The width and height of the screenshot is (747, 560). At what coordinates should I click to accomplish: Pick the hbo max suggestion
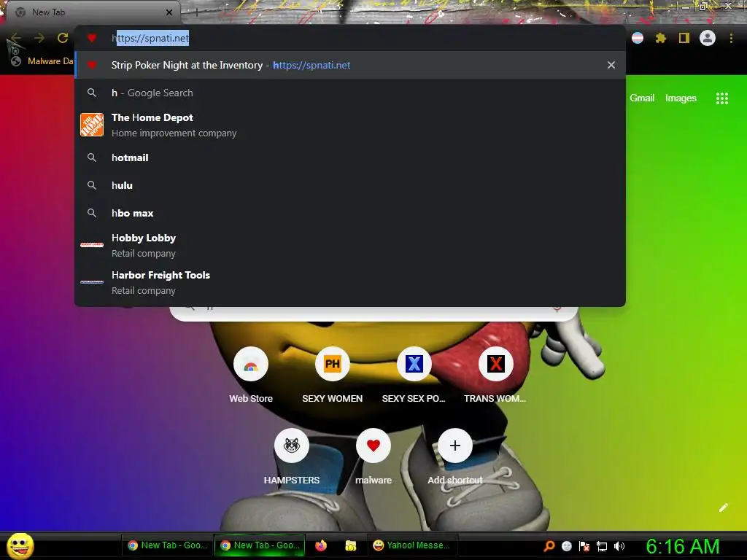350,213
